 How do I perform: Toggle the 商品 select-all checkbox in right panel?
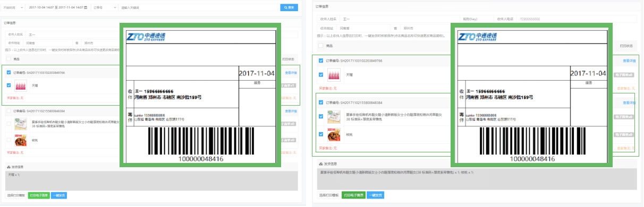(321, 46)
